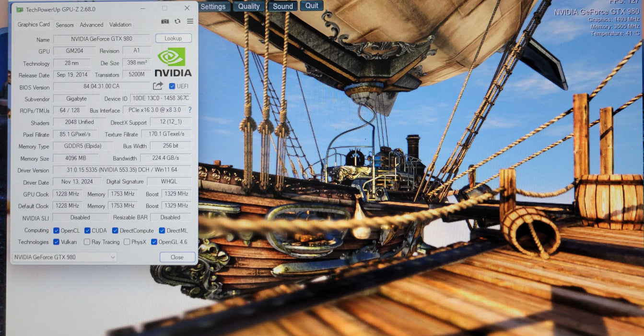Click the Texture Fillrate value 170.1 GTexel/s
The height and width of the screenshot is (336, 644).
(x=166, y=134)
